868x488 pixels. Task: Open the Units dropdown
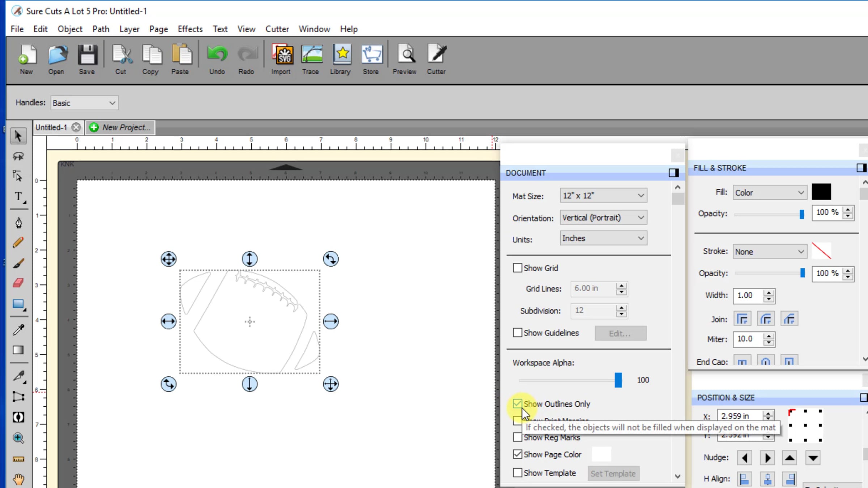(x=603, y=238)
